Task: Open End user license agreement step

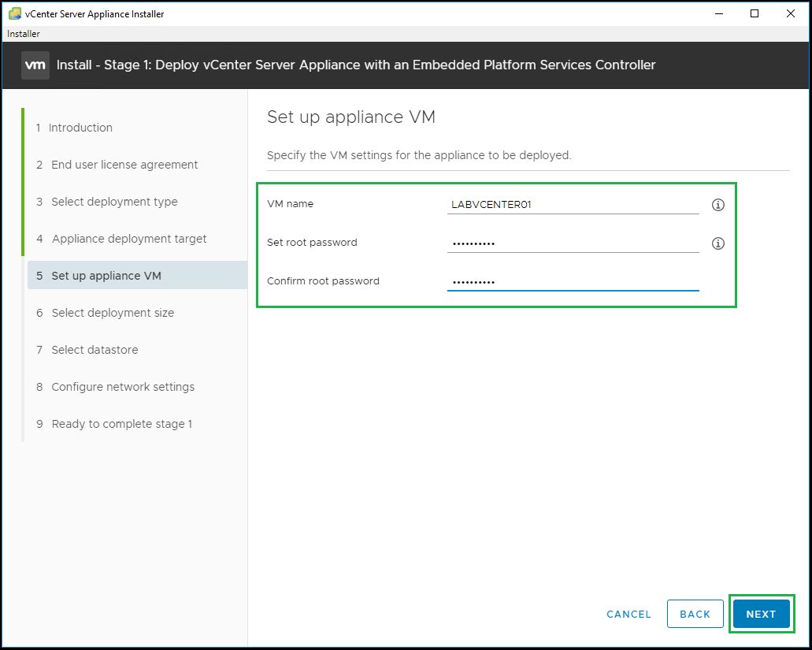Action: [x=124, y=165]
